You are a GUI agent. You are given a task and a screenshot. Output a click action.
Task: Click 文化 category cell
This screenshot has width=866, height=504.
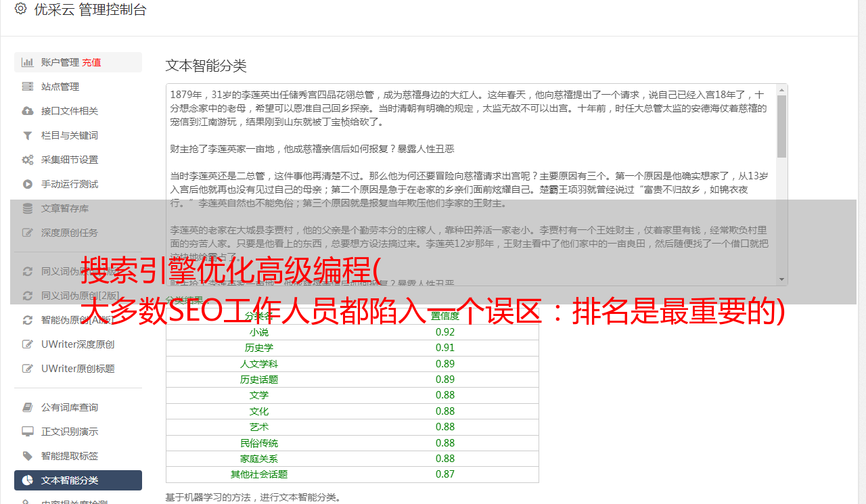coord(259,411)
